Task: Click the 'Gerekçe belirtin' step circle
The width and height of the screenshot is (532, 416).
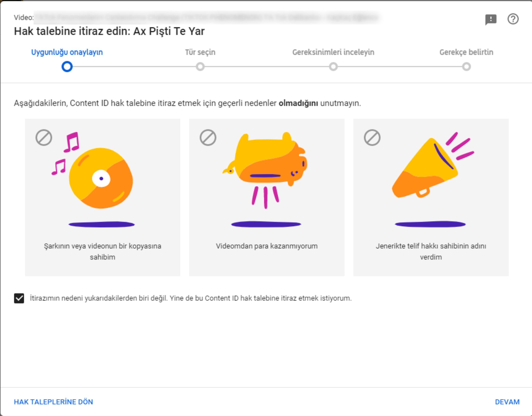Action: click(x=466, y=67)
